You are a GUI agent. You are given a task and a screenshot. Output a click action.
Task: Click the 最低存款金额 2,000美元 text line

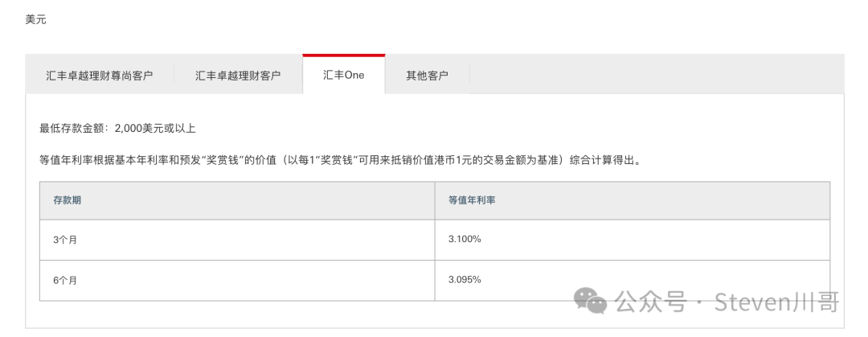[x=117, y=129]
